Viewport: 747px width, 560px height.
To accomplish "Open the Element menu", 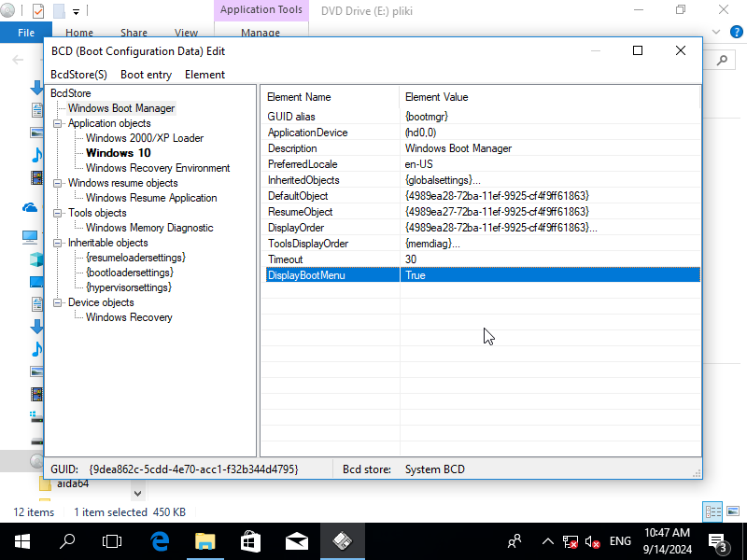I will point(204,75).
